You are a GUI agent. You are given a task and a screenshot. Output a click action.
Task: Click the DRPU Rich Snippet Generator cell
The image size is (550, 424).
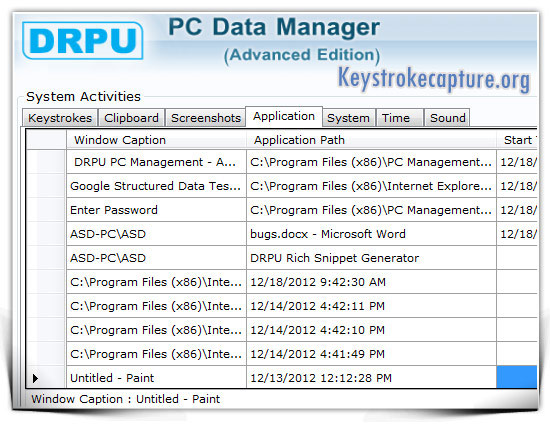pos(371,258)
